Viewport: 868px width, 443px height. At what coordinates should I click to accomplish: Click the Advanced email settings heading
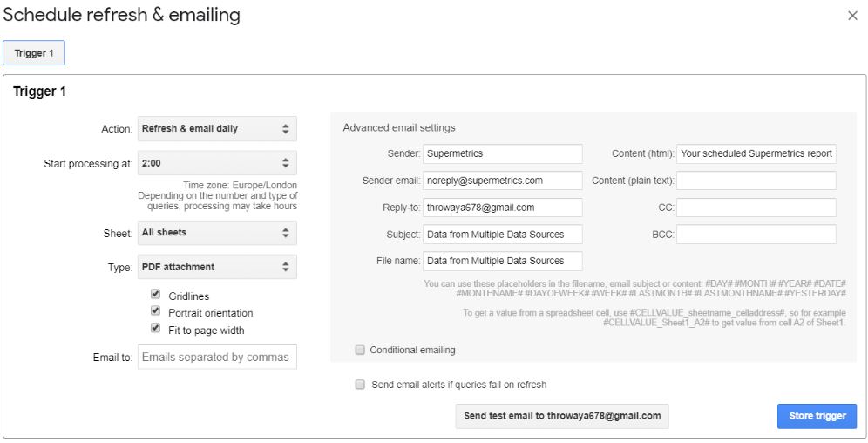(399, 128)
